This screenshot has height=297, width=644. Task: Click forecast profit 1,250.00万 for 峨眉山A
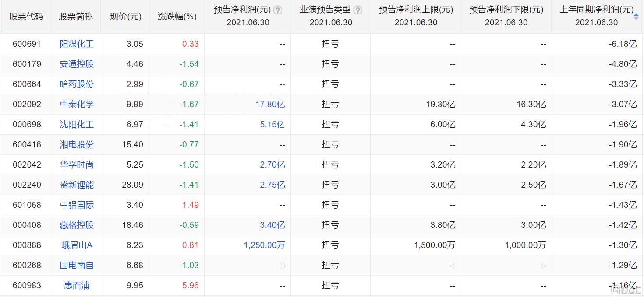pyautogui.click(x=264, y=245)
